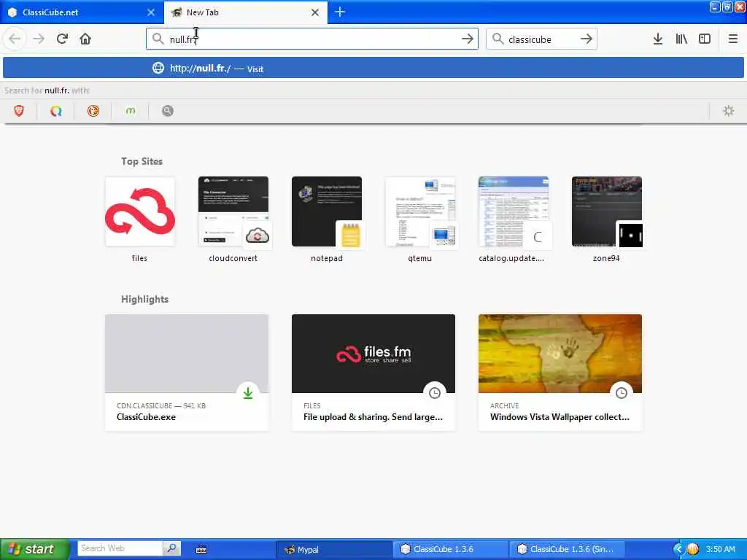Screen dimensions: 747x560
Task: Open the Windows Vista Wallpaper highlight card
Action: click(x=560, y=373)
